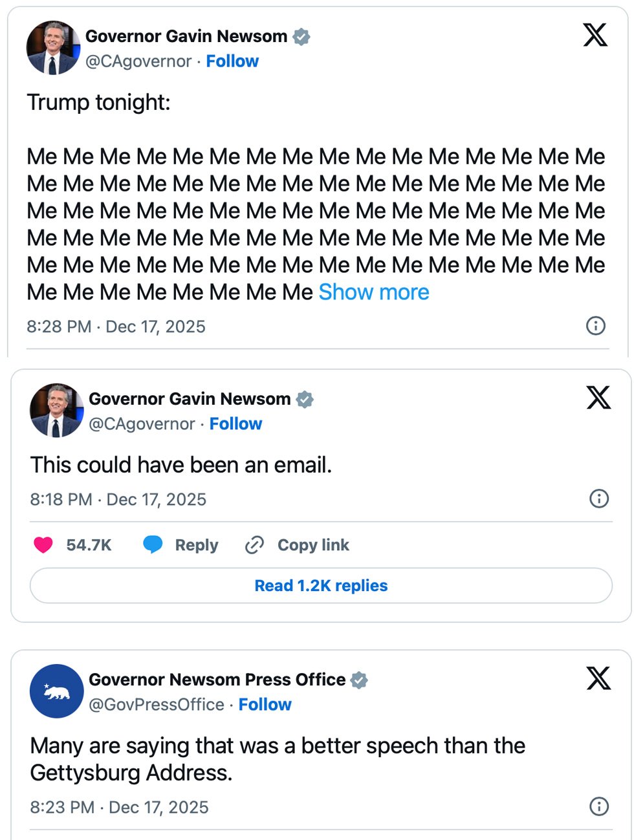Viewport: 634px width, 840px height.
Task: Like the tweet using the pink heart icon
Action: click(x=43, y=545)
